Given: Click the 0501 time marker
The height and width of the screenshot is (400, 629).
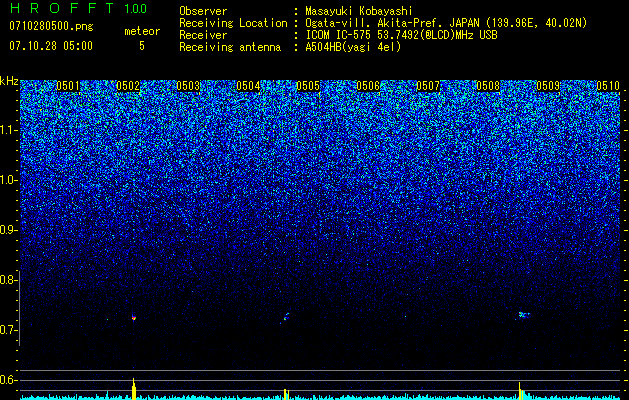Looking at the screenshot, I should pyautogui.click(x=68, y=85).
